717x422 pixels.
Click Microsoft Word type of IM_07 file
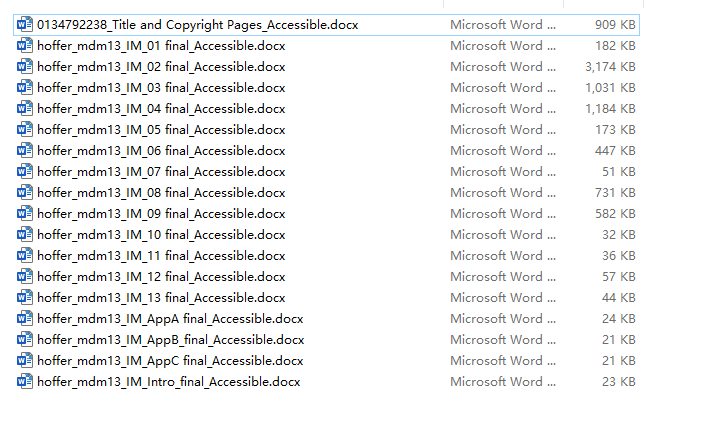[x=503, y=172]
